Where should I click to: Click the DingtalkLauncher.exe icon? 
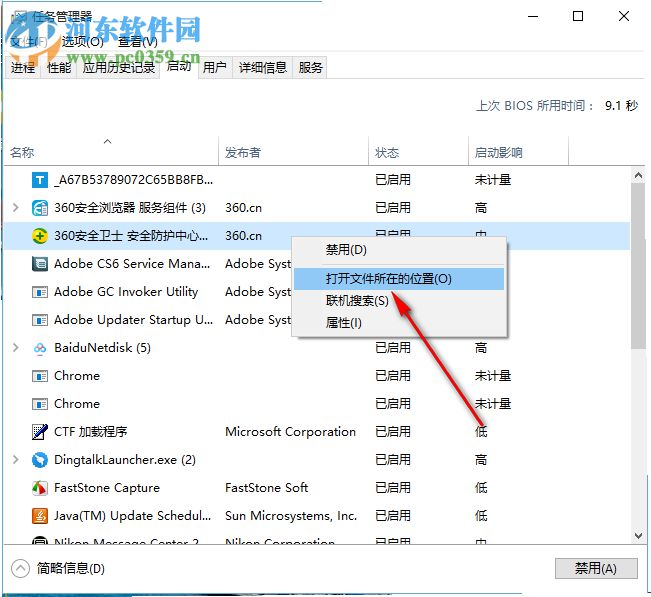[40, 460]
